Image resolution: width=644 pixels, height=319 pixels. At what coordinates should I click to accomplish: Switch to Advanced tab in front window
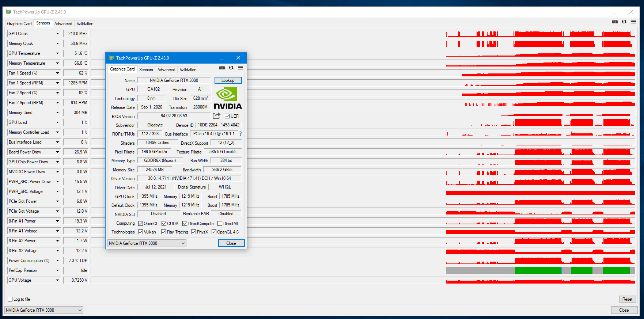click(x=166, y=70)
